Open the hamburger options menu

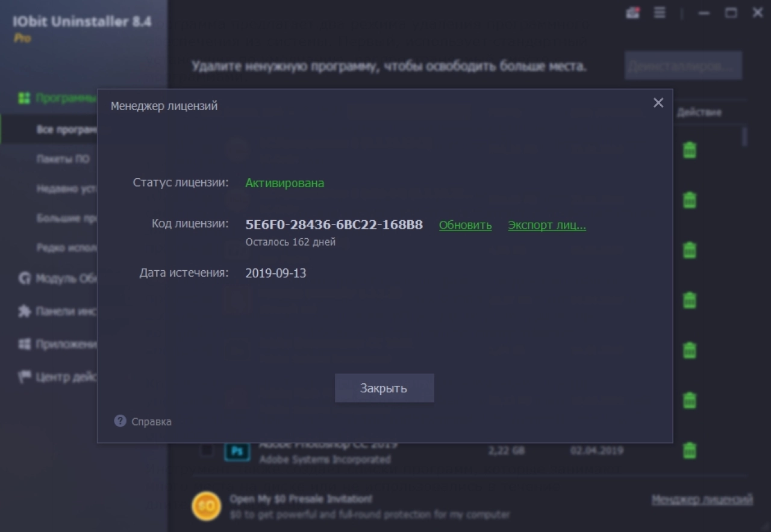(660, 13)
